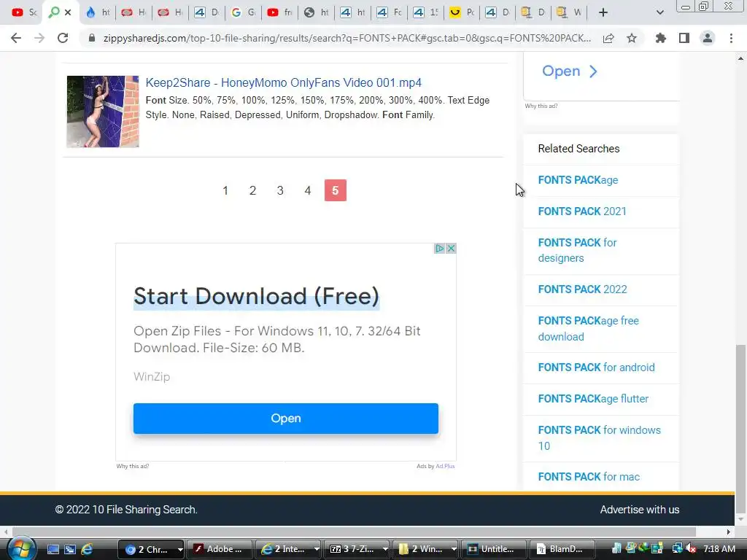The height and width of the screenshot is (560, 747).
Task: Open a new browser tab
Action: (x=603, y=12)
